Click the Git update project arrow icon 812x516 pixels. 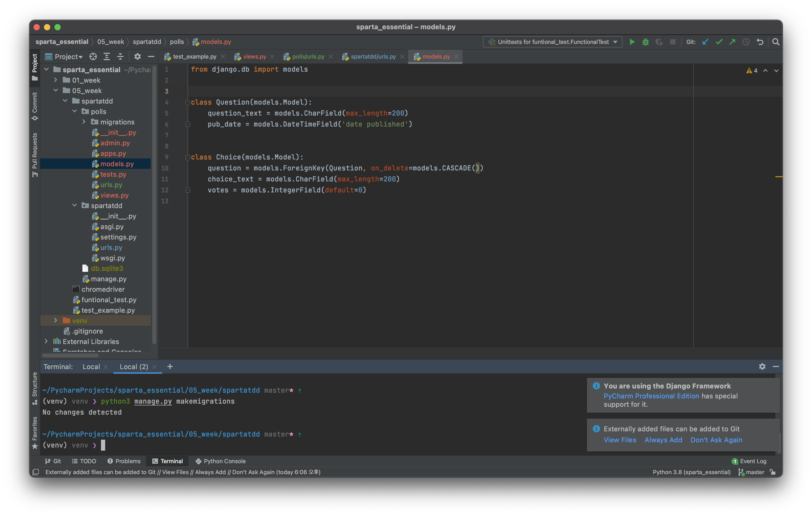click(705, 42)
